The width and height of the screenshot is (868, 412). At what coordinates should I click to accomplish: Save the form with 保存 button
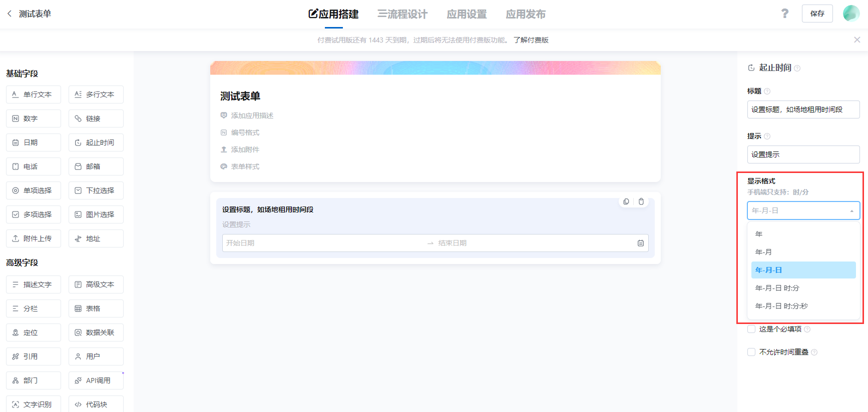click(817, 13)
